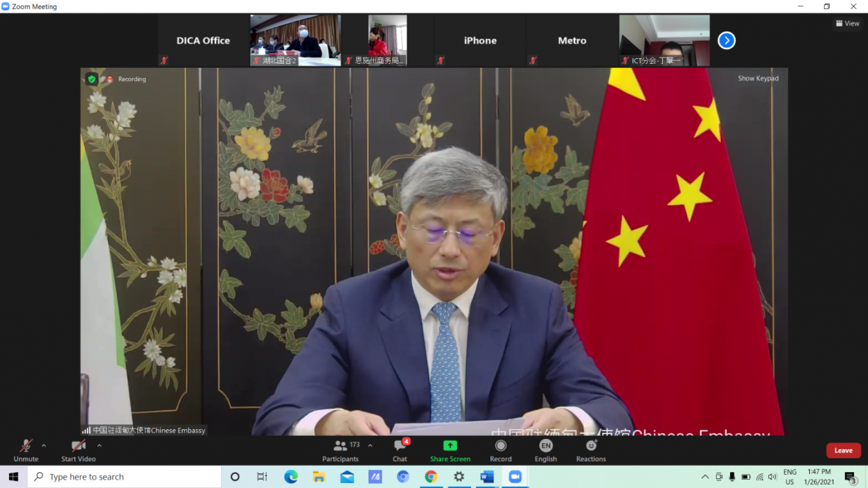Expand audio options arrow beside Unmute
Image resolution: width=868 pixels, height=488 pixels.
point(44,446)
